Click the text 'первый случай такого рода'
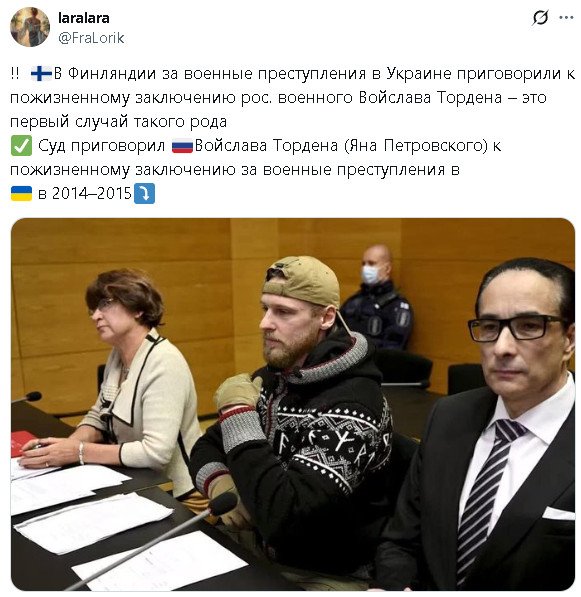The image size is (581, 597). click(118, 122)
